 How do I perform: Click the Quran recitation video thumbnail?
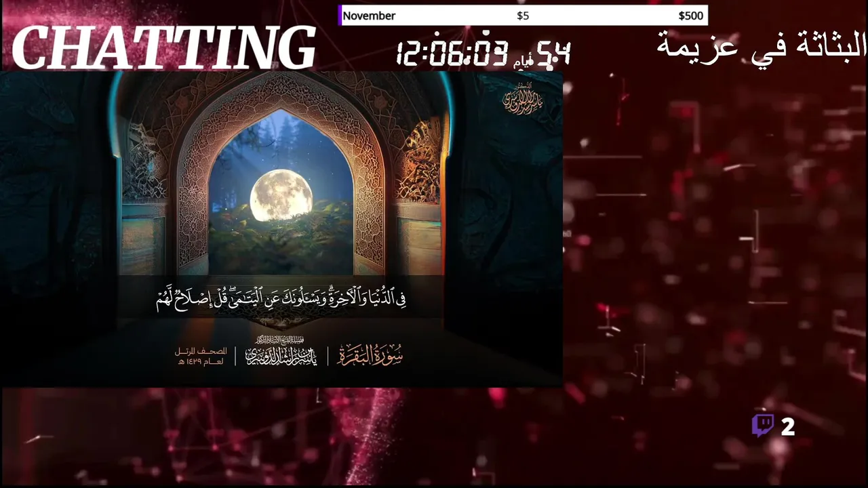(281, 229)
